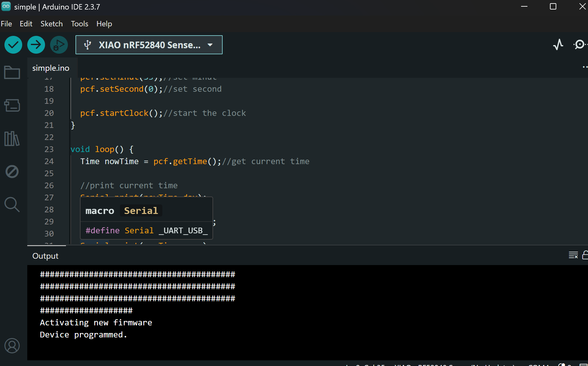Click the Arduino IDE app icon in title bar
Screen dimensions: 588x366
click(x=6, y=7)
